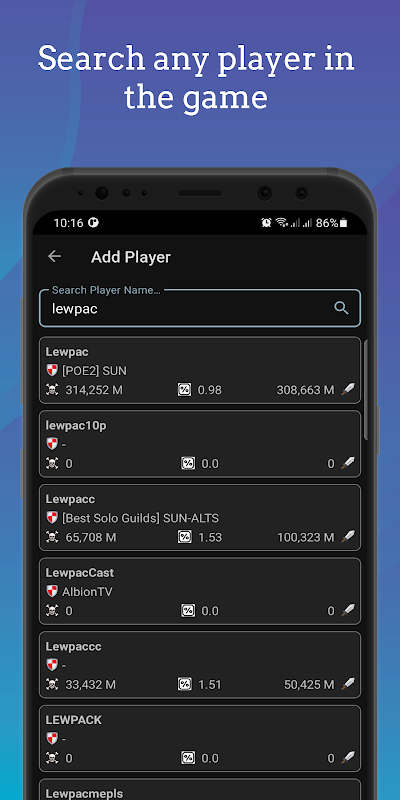Click the skull kill fame icon for Lewpac
Image resolution: width=400 pixels, height=800 pixels.
click(x=52, y=390)
